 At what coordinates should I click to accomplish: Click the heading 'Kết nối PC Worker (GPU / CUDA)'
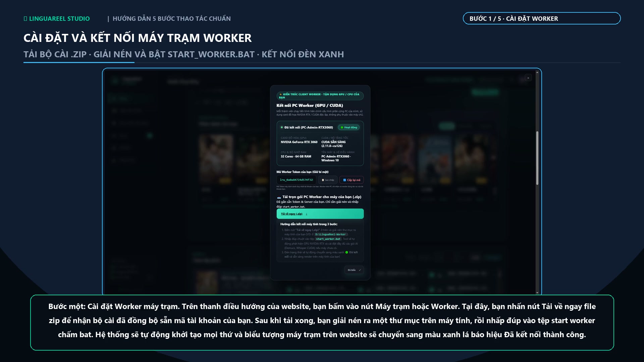310,105
